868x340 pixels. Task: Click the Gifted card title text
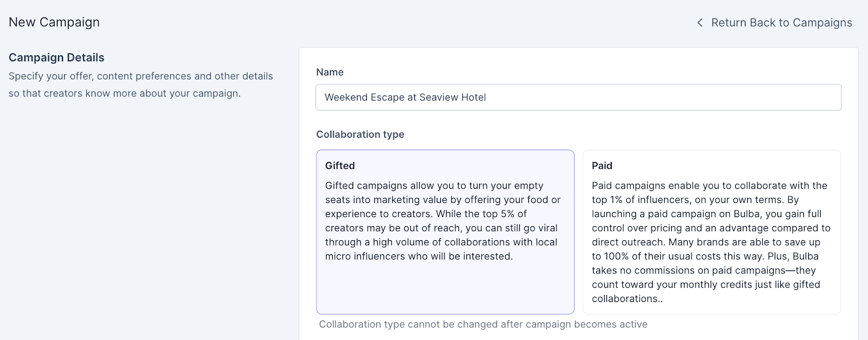pos(340,166)
